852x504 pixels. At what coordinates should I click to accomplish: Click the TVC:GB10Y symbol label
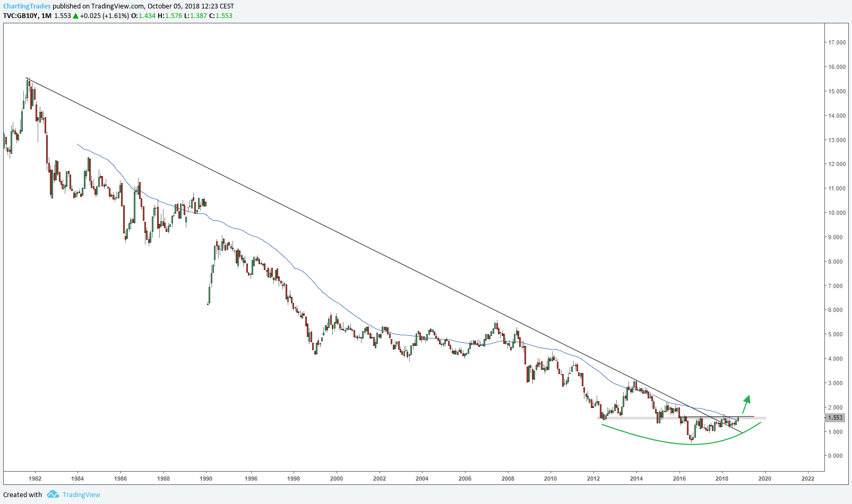[20, 16]
